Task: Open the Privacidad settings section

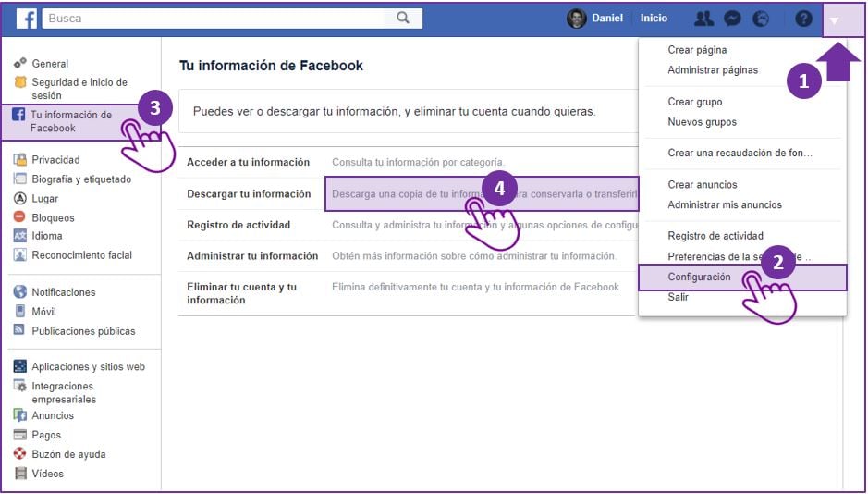Action: click(x=55, y=159)
